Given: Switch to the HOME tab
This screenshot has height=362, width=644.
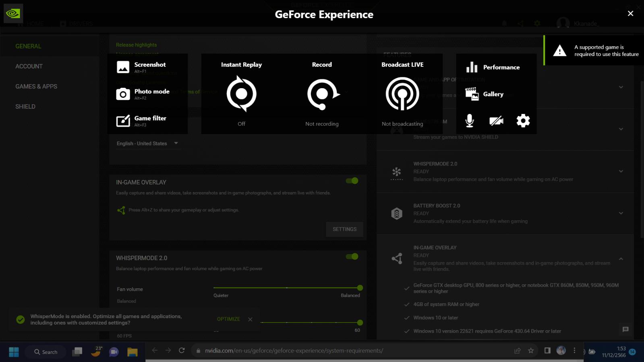Looking at the screenshot, I should [x=31, y=24].
